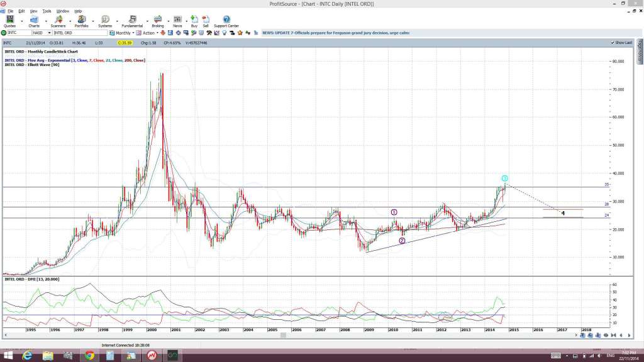Image resolution: width=644 pixels, height=362 pixels.
Task: Click the highlighted C:35.59 close value
Action: (125, 43)
